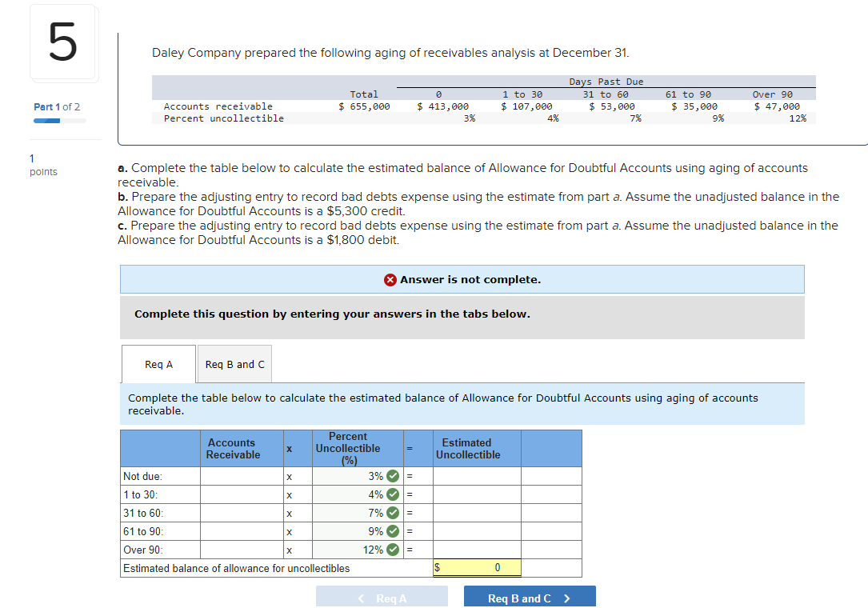868x608 pixels.
Task: Click the $ 53,000 amount in aging table
Action: coord(612,106)
